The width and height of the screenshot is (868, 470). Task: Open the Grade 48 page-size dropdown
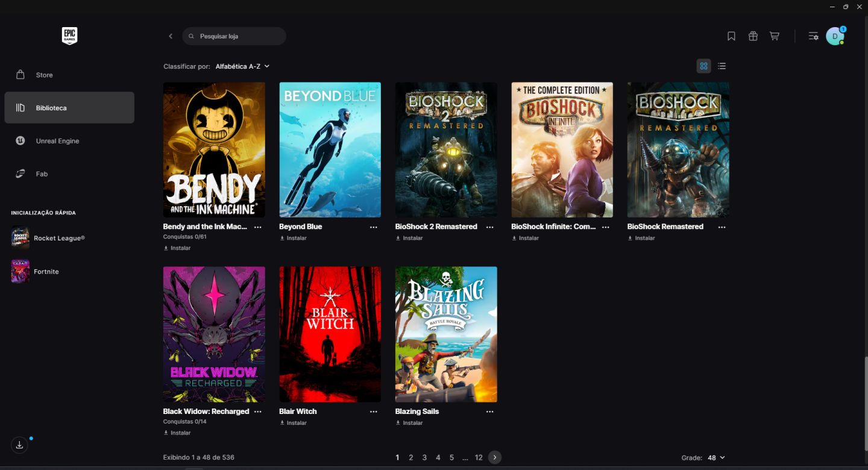[716, 458]
